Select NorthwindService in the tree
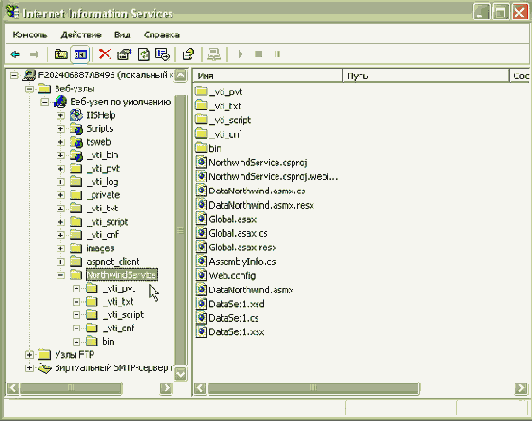This screenshot has height=421, width=532. click(122, 275)
